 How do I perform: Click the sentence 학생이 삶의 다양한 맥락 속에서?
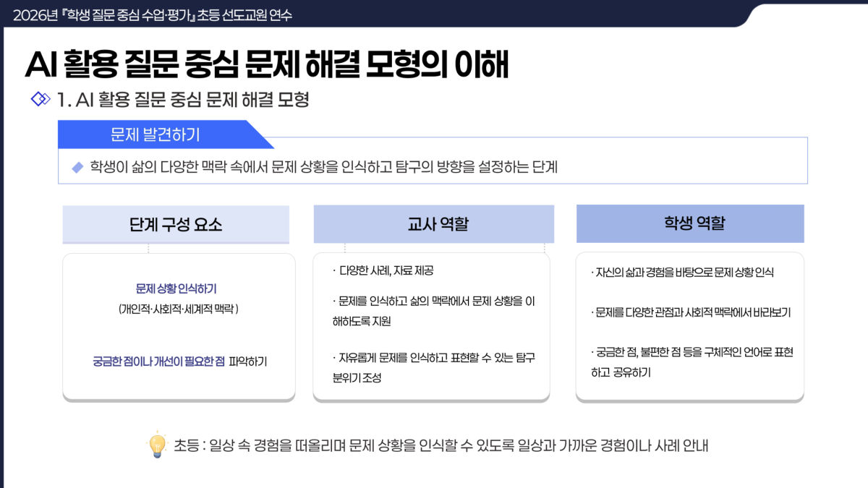(x=324, y=167)
